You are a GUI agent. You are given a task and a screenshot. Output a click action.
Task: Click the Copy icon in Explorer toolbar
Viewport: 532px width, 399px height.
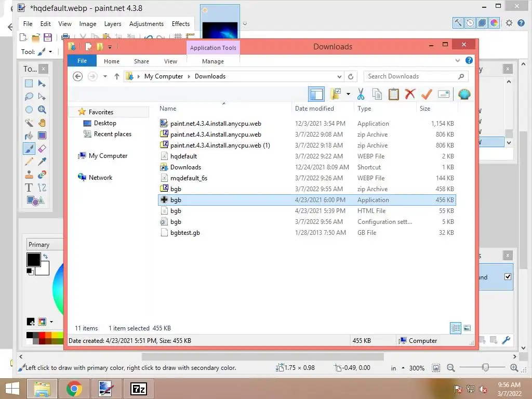(377, 94)
